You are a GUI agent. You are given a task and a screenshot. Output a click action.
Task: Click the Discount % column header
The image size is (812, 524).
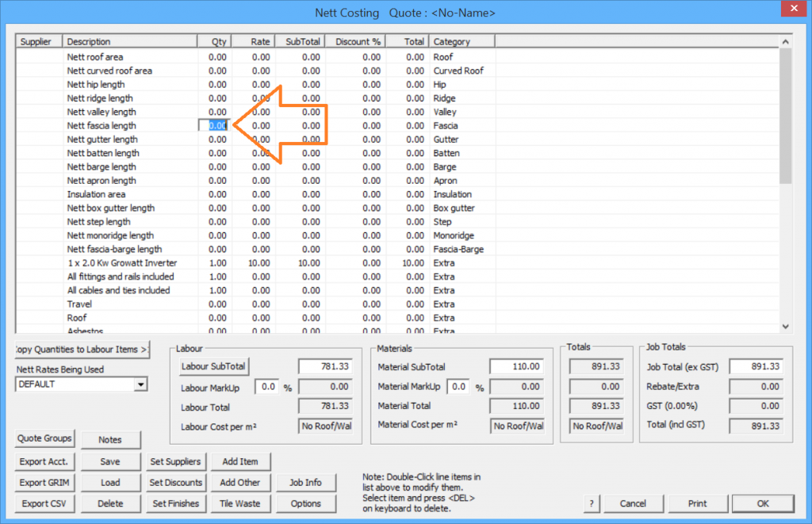(x=355, y=41)
